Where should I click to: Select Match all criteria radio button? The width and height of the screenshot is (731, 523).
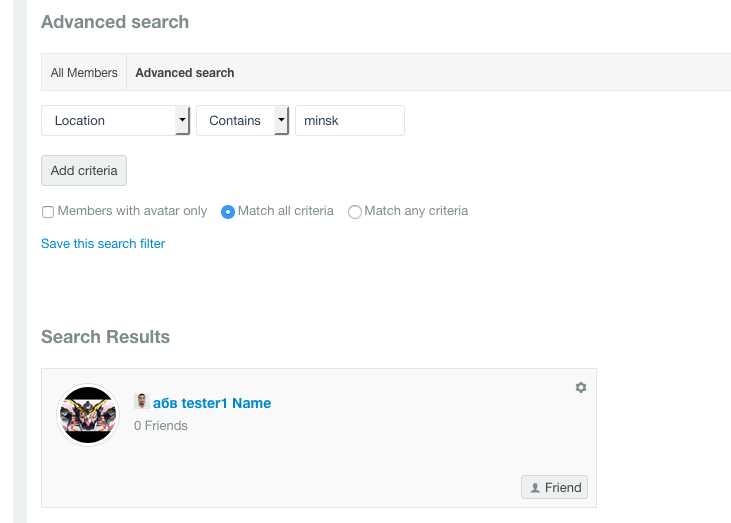point(228,212)
